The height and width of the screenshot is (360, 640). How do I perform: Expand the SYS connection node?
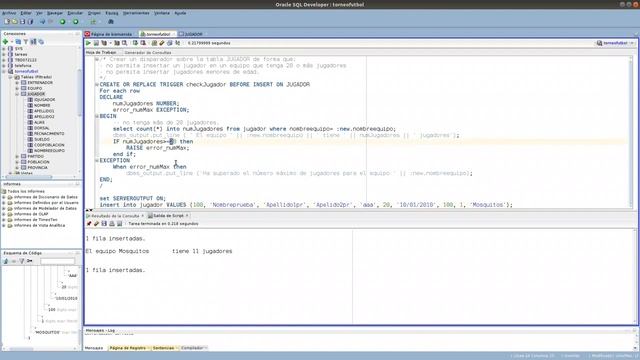[x=4, y=49]
